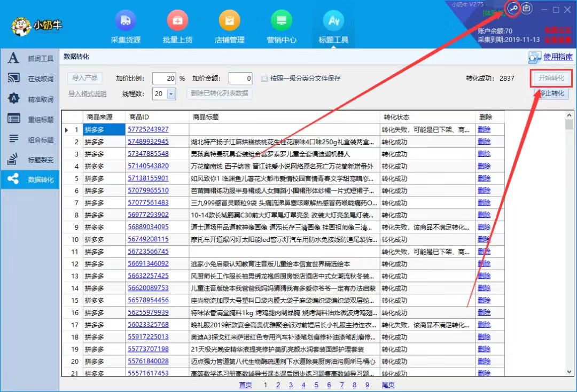Viewport: 577px width, 392px height.
Task: Open product ID 56620089753
Action: point(148,288)
